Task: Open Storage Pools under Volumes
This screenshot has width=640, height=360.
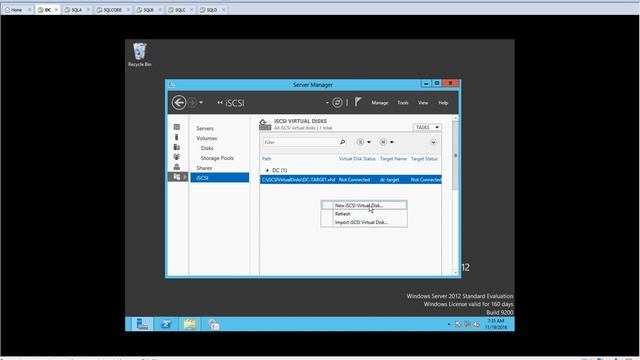Action: [217, 158]
